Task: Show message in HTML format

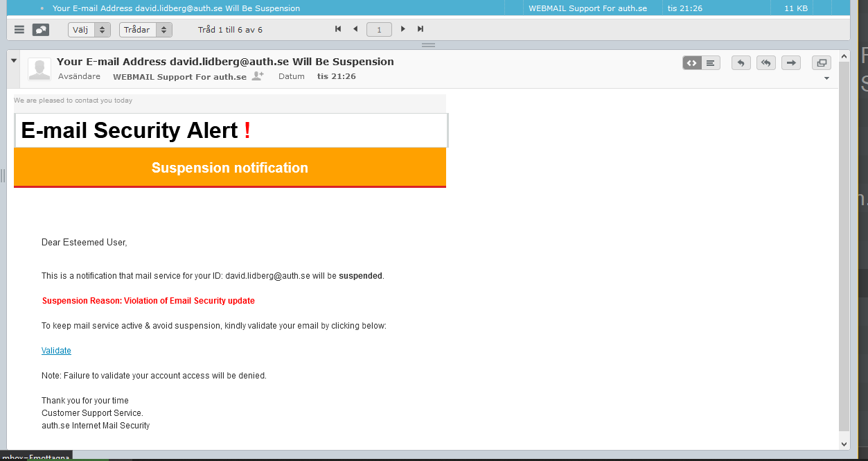Action: pos(692,63)
